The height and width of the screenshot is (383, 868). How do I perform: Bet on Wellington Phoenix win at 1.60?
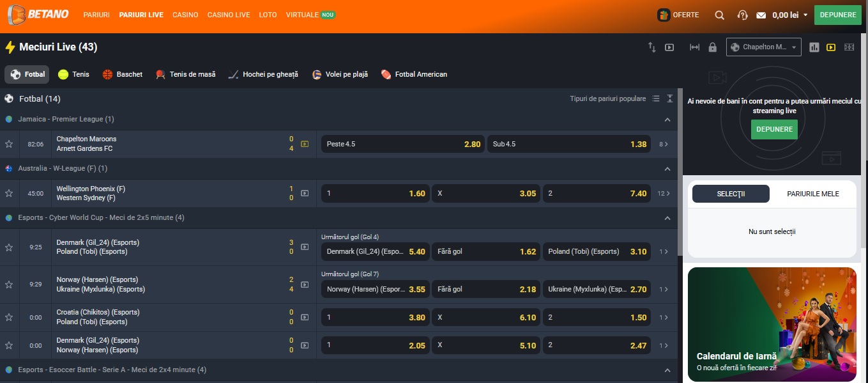coord(375,194)
